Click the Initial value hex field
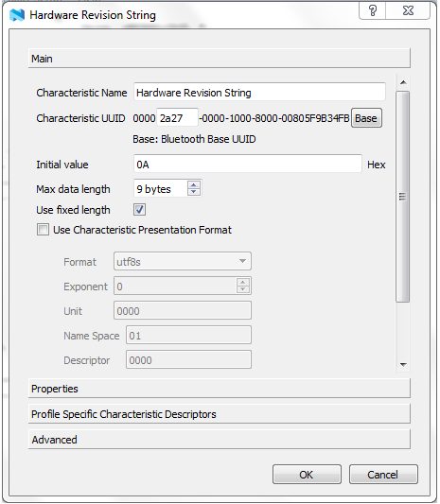Screen dimensions: 440x504 coord(247,164)
